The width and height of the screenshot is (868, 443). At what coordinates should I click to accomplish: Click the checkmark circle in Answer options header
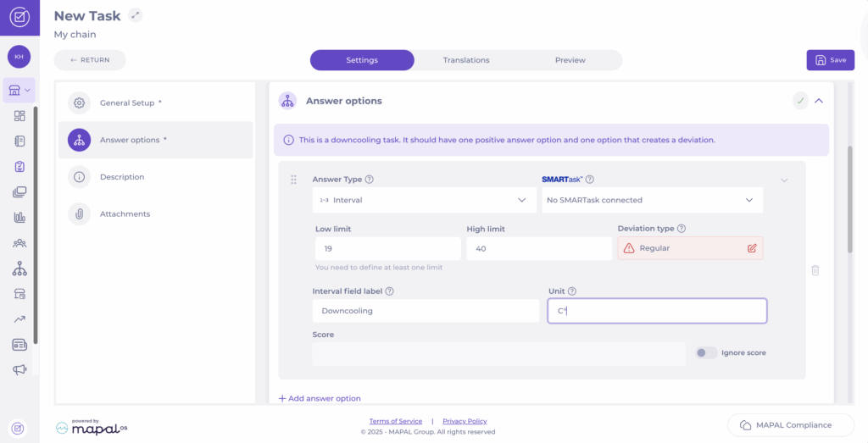point(800,101)
